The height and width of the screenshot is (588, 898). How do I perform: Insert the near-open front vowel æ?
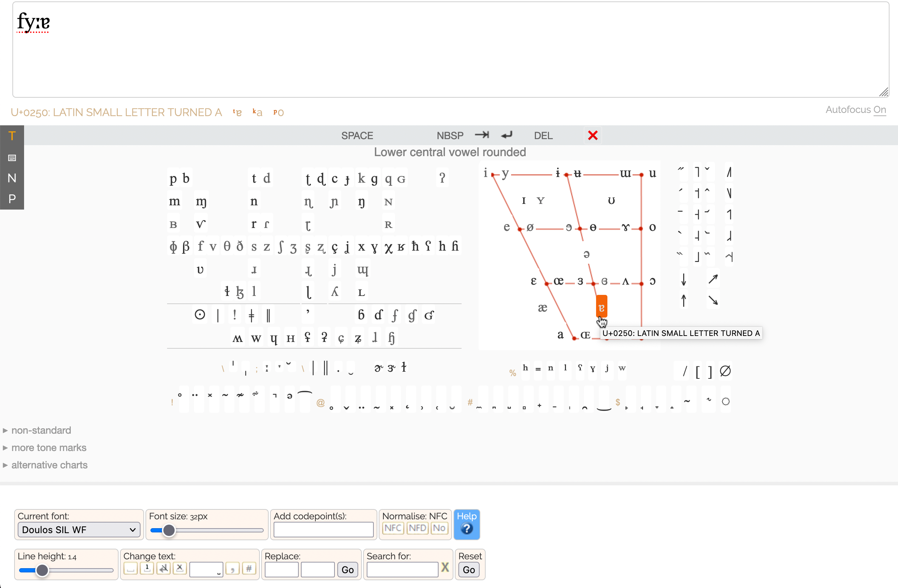pos(542,308)
